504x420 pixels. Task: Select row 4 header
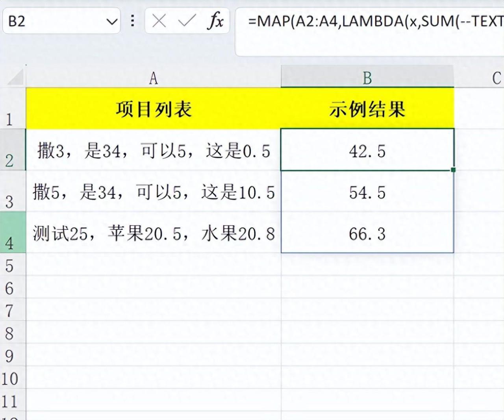13,232
